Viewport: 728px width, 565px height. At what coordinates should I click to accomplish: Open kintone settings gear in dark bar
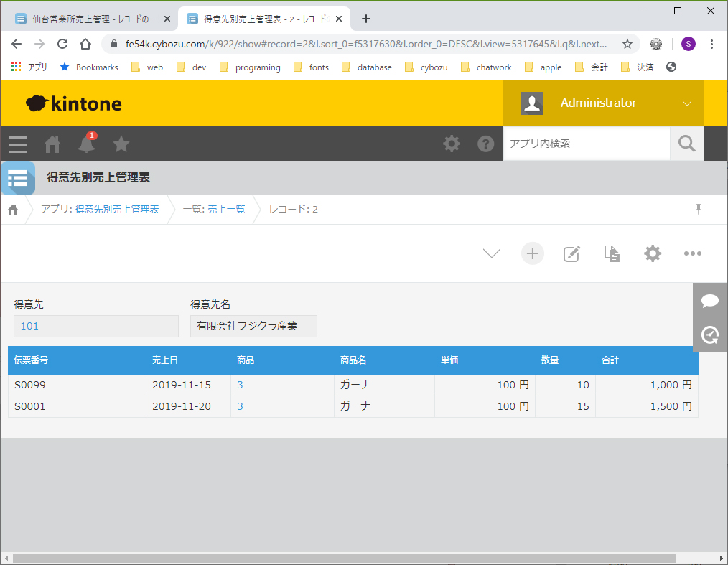pyautogui.click(x=452, y=144)
